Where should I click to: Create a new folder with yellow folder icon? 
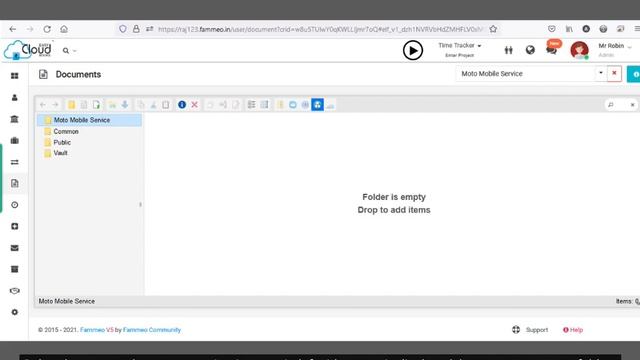(x=71, y=105)
